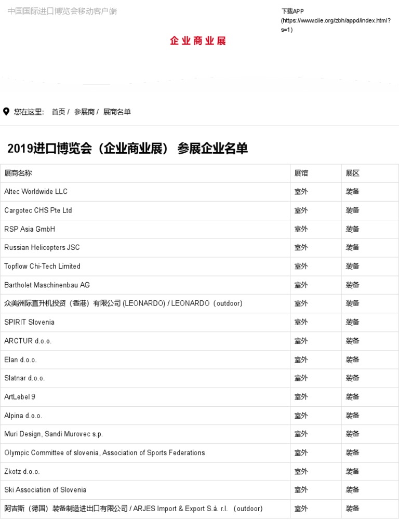
Task: Select the SPIRIT Slovenia entry
Action: pos(29,322)
